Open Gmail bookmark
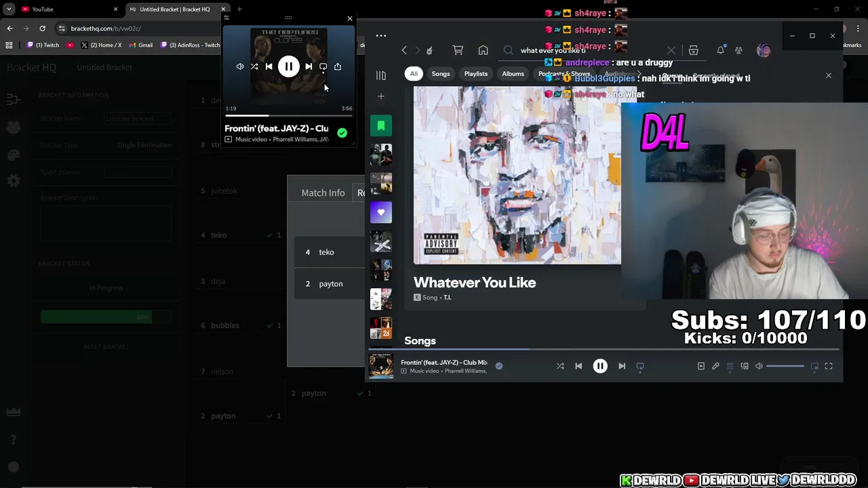 click(x=140, y=45)
